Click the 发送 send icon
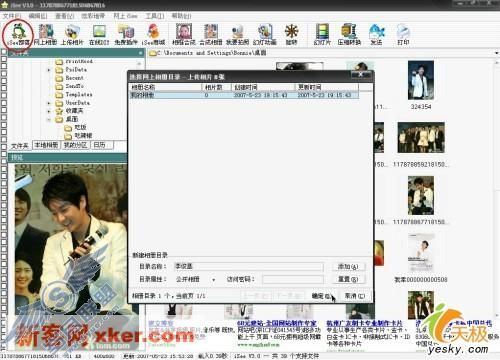Viewport: 500px width, 360px height. click(377, 35)
